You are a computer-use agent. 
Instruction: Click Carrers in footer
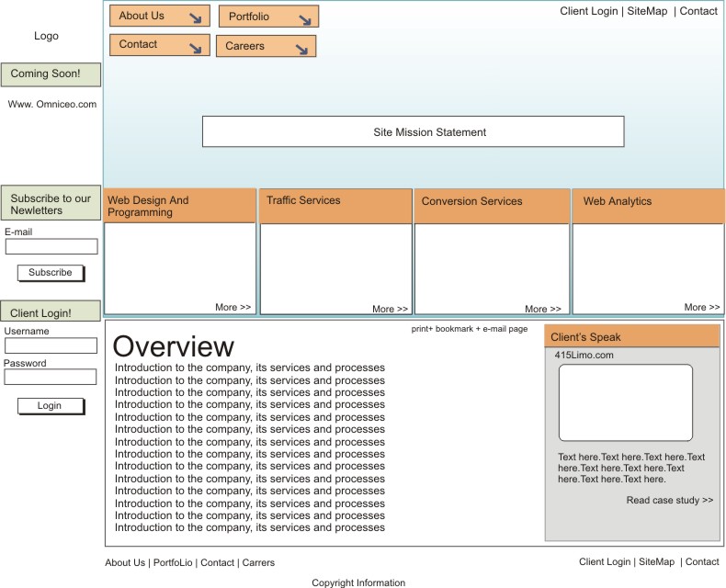pos(258,562)
